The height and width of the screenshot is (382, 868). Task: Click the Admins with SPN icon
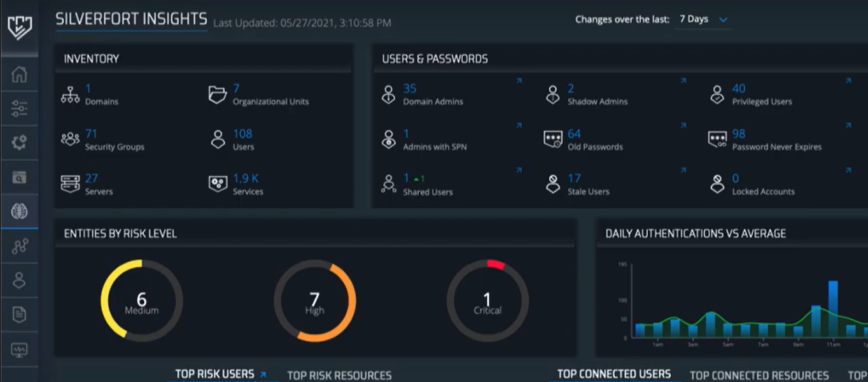(x=388, y=139)
